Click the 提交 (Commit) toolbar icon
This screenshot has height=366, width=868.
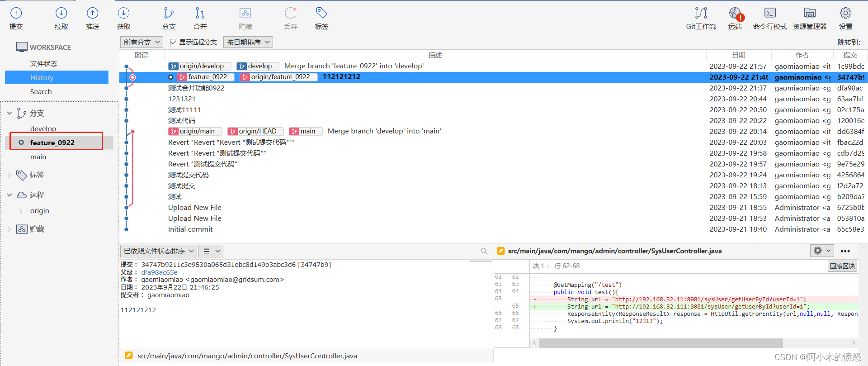16,14
